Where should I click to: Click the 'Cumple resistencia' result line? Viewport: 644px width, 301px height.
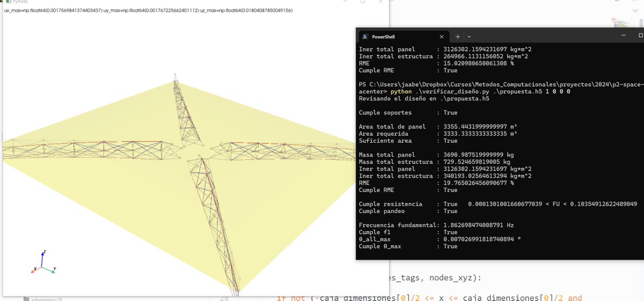click(497, 204)
